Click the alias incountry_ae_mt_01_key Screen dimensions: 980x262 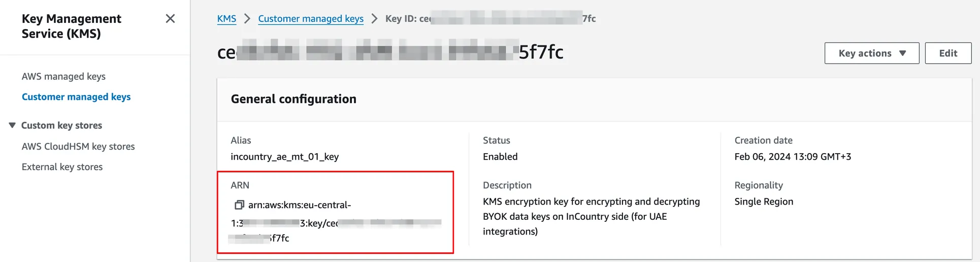[x=284, y=157]
